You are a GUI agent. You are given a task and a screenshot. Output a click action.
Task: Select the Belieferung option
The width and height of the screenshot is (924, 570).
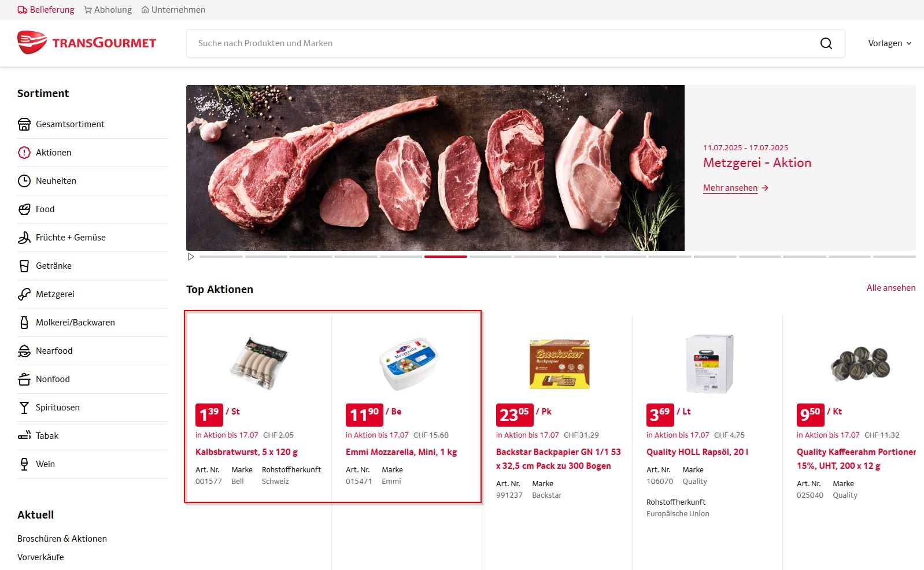(46, 10)
